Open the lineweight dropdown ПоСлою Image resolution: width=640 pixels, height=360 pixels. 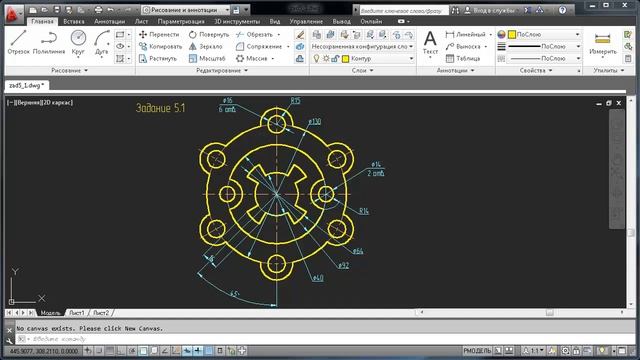[545, 47]
